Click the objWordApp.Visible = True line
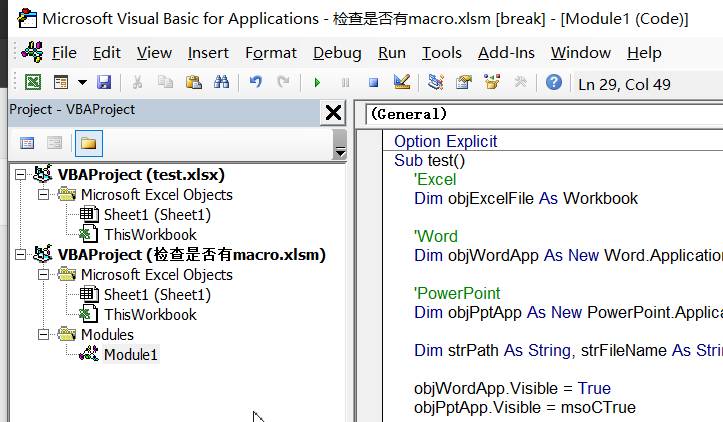This screenshot has width=723, height=422. point(512,388)
